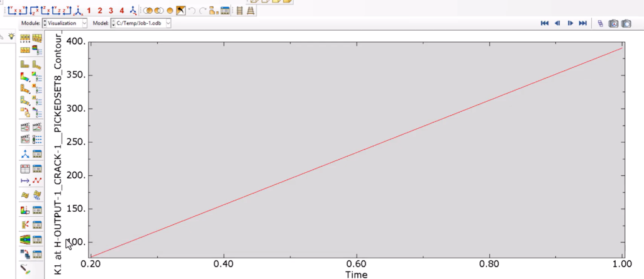Click the Time axis title on the plot
644x279 pixels.
click(x=355, y=275)
